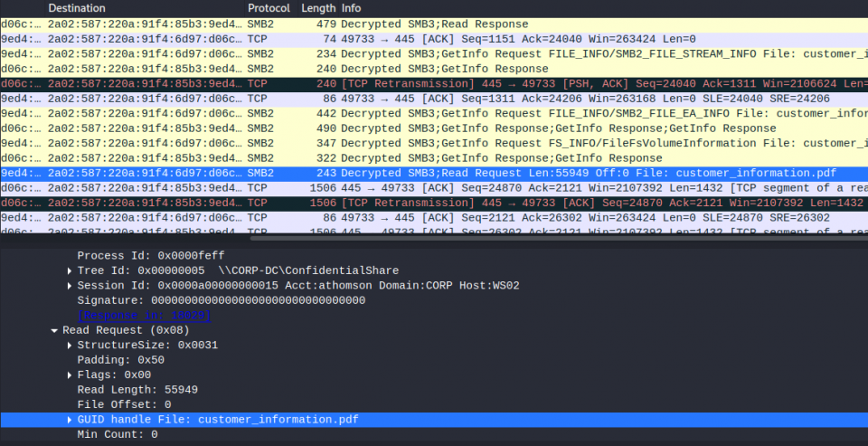Expand the Tree Id 0x00000005 field
This screenshot has width=868, height=446.
70,270
